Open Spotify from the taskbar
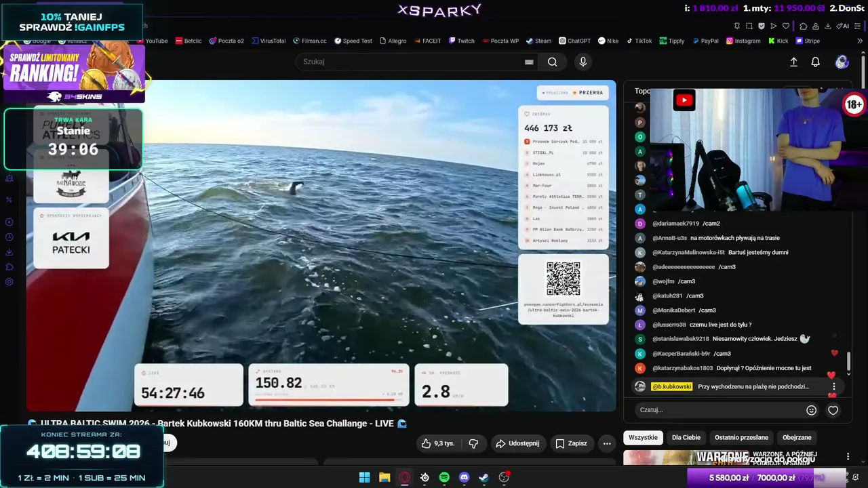Image resolution: width=868 pixels, height=488 pixels. click(444, 477)
